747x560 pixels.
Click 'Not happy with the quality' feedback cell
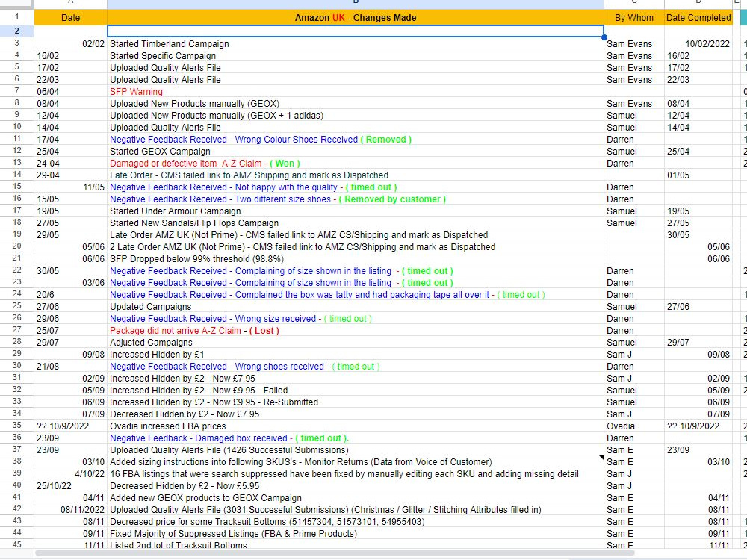tap(356, 187)
